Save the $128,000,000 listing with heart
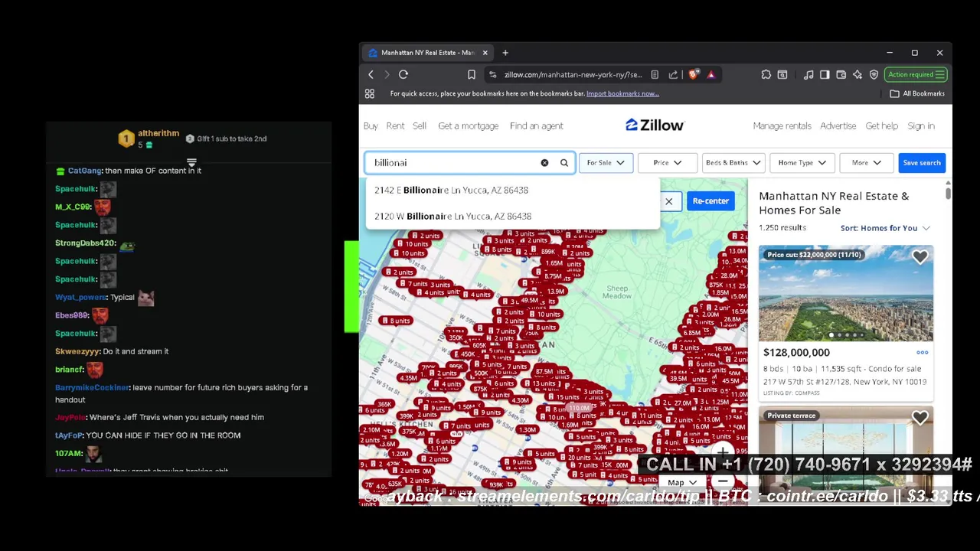This screenshot has width=980, height=551. point(920,258)
